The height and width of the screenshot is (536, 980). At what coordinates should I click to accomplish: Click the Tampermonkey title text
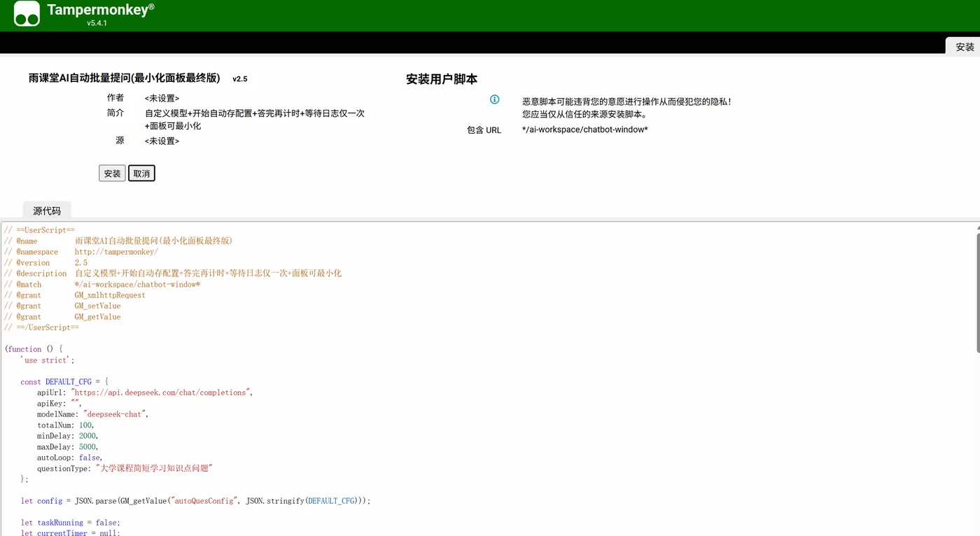click(x=101, y=9)
